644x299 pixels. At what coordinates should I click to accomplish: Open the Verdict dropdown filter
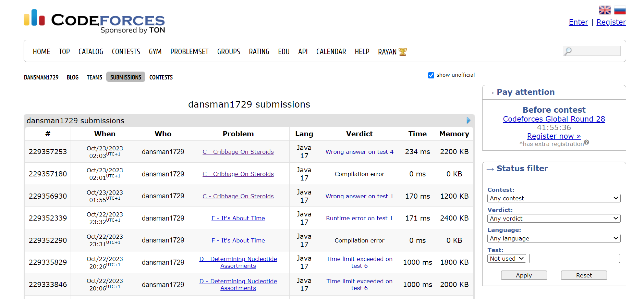pos(554,219)
